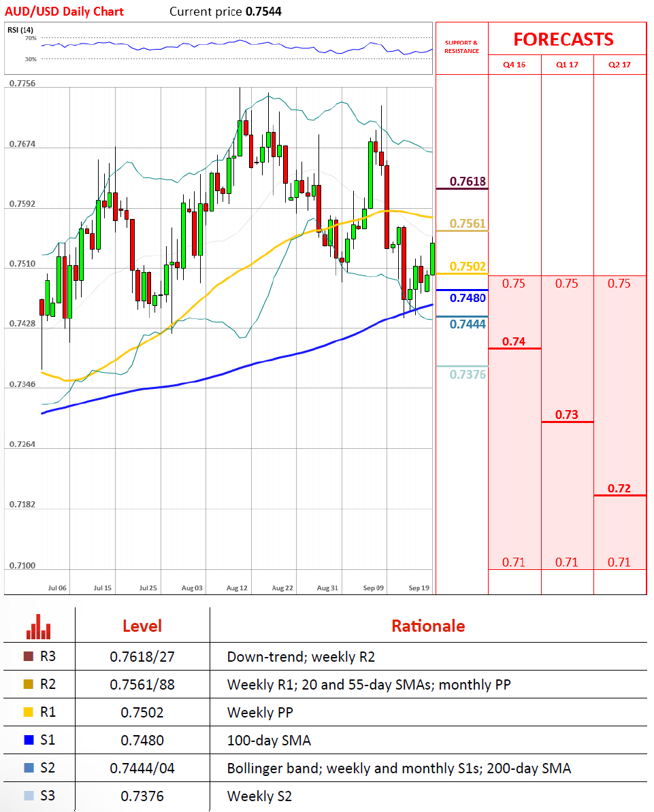This screenshot has width=654, height=812.
Task: Click the 0.7756 price axis label
Action: click(x=22, y=84)
